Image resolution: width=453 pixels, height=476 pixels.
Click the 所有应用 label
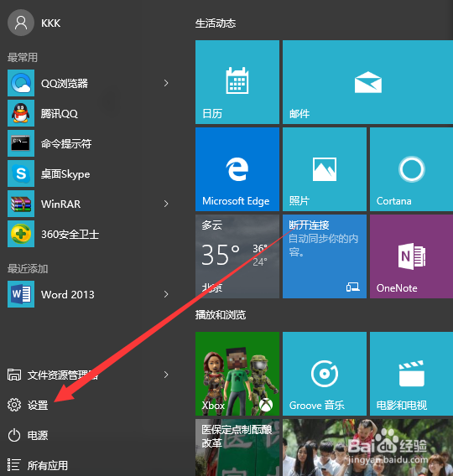pos(47,465)
